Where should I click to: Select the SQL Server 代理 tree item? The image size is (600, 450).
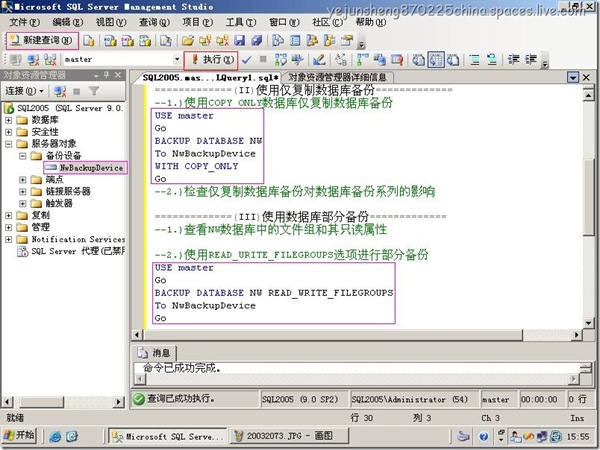click(x=78, y=251)
